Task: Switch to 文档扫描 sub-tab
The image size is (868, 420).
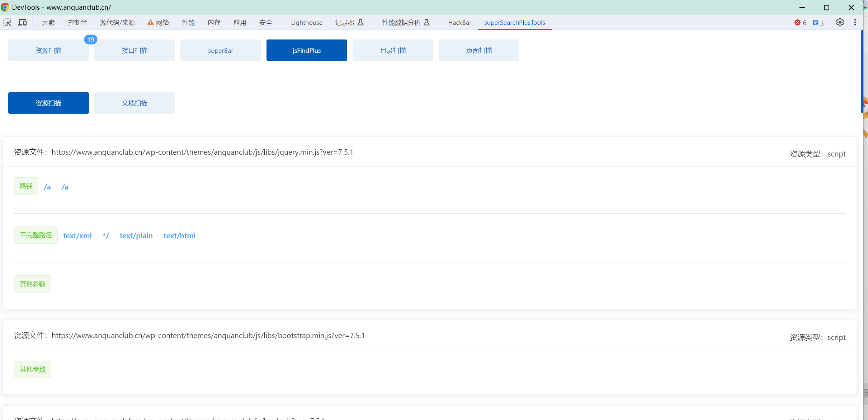Action: tap(135, 103)
